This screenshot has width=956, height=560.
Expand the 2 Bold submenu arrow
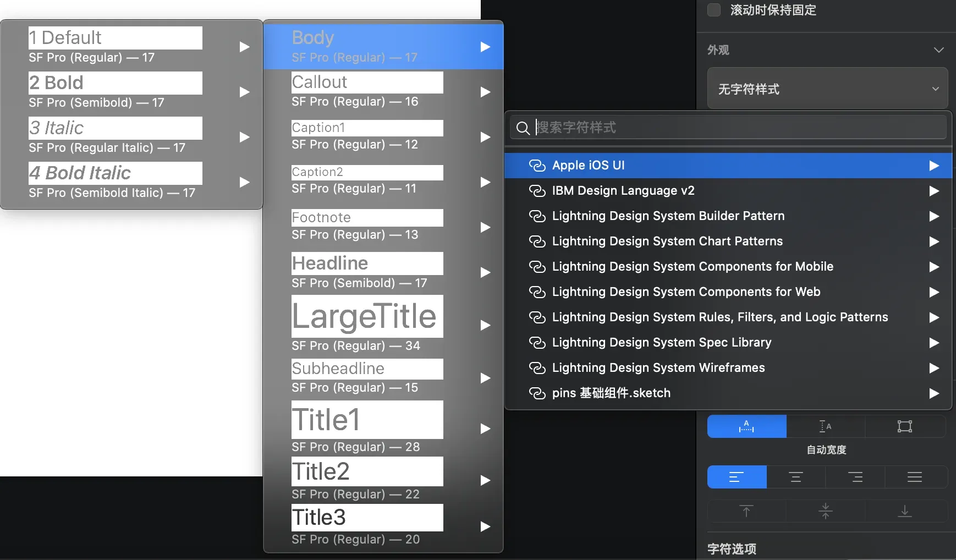click(x=245, y=92)
